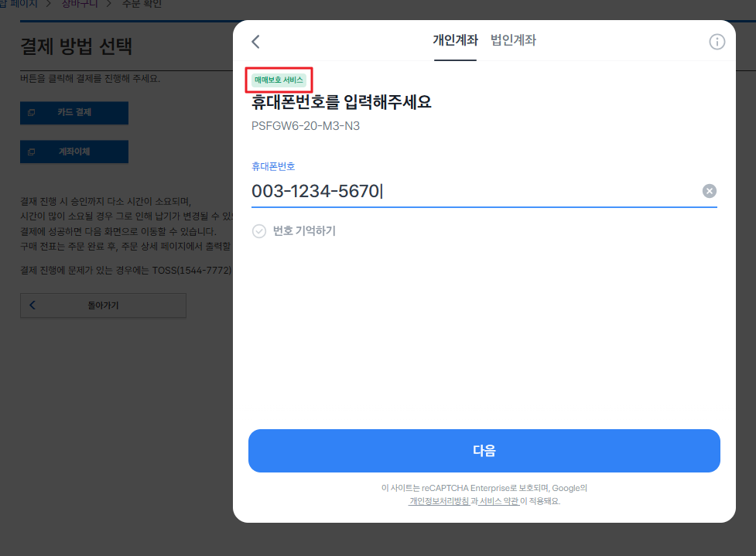Click the 상바구니 breadcrumb link
This screenshot has height=556, width=756.
(x=80, y=4)
